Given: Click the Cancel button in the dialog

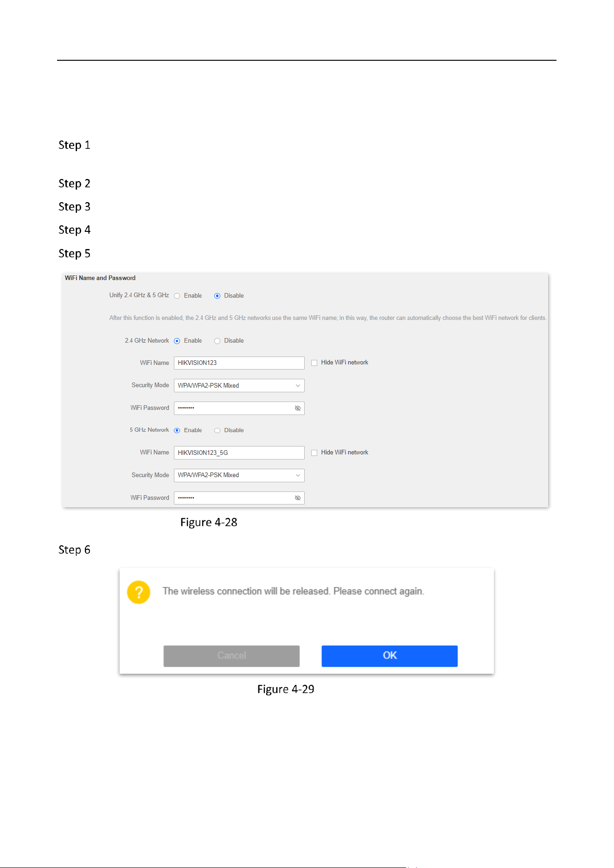Looking at the screenshot, I should point(231,656).
